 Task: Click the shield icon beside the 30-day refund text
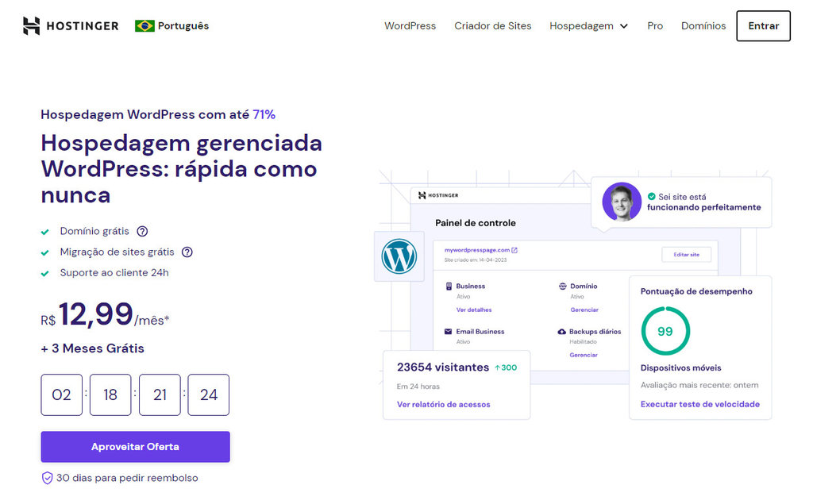click(x=47, y=478)
